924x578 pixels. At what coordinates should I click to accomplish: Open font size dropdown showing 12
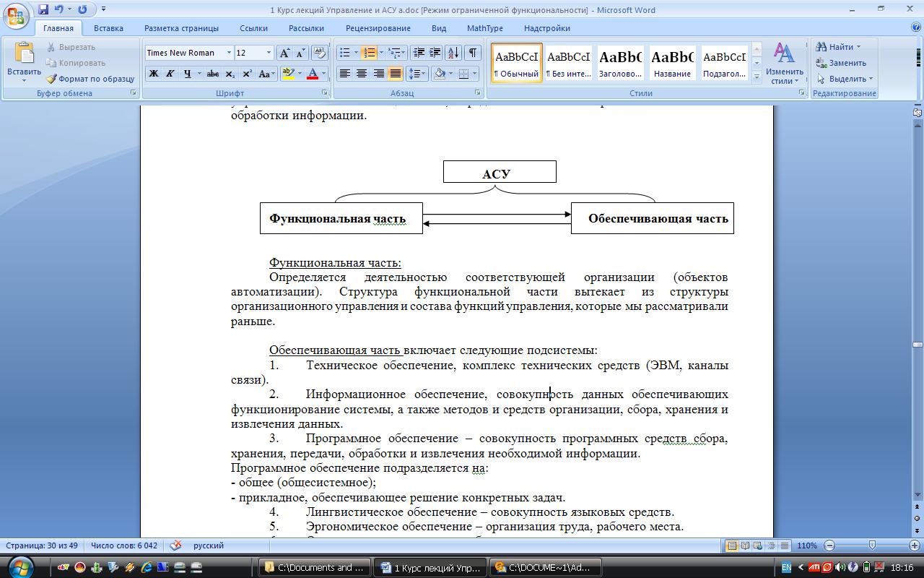(x=269, y=53)
